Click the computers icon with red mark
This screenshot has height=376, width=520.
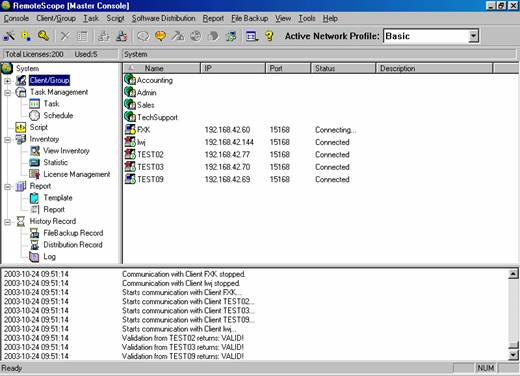tap(121, 36)
